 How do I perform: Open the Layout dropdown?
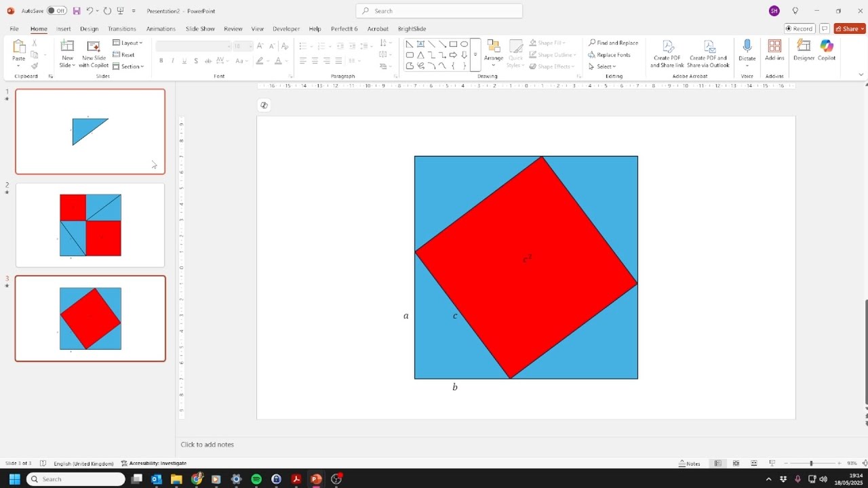click(127, 43)
